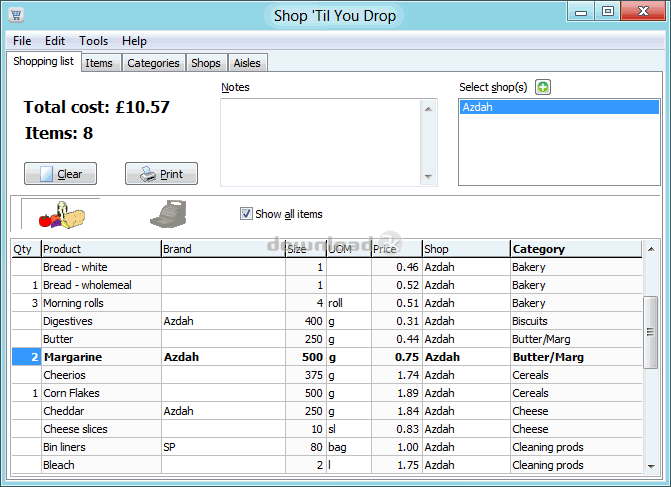Click the item list scroll down arrow
The height and width of the screenshot is (487, 671).
click(651, 466)
